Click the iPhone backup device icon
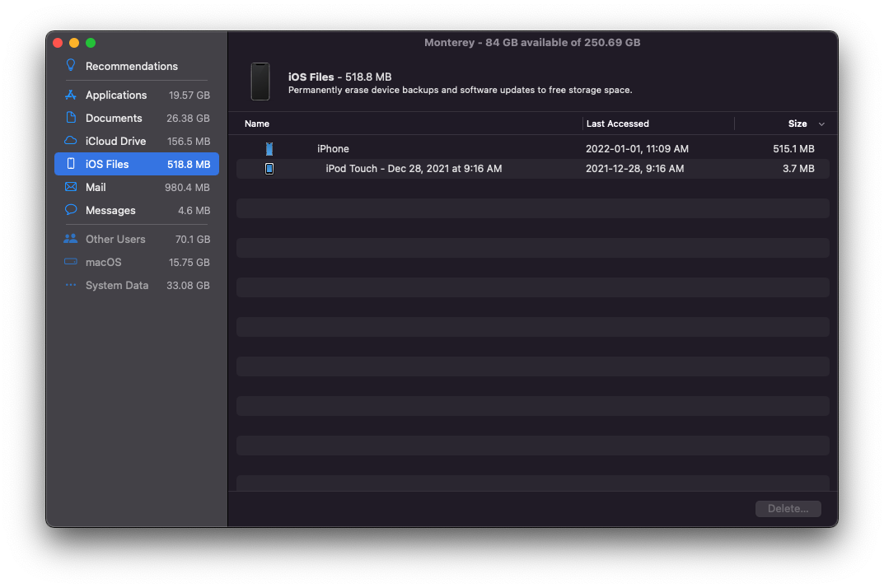The height and width of the screenshot is (588, 884). tap(269, 149)
